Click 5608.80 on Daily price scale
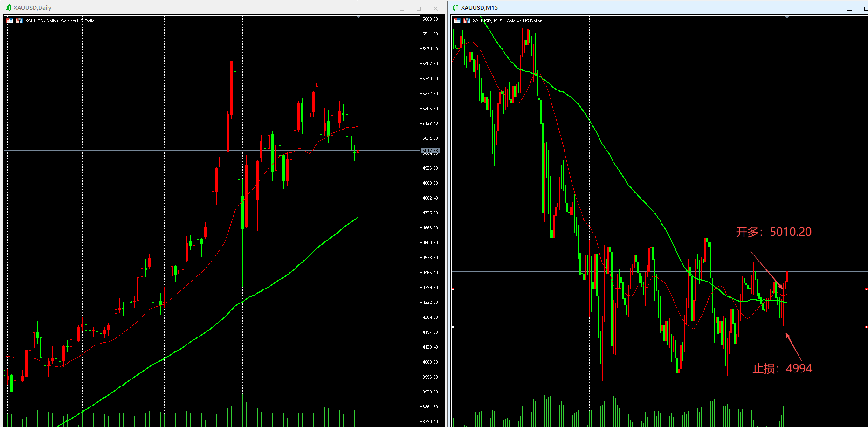This screenshot has height=427, width=868. (430, 19)
